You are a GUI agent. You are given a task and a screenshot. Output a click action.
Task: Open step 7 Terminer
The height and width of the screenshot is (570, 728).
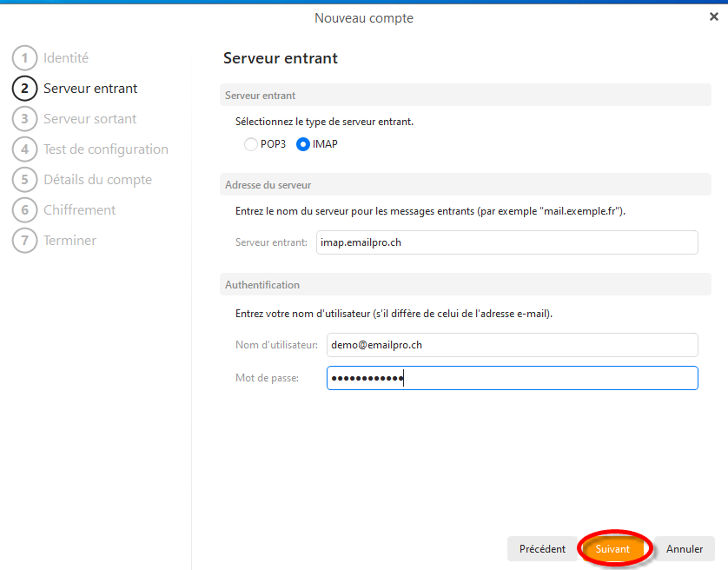click(55, 241)
